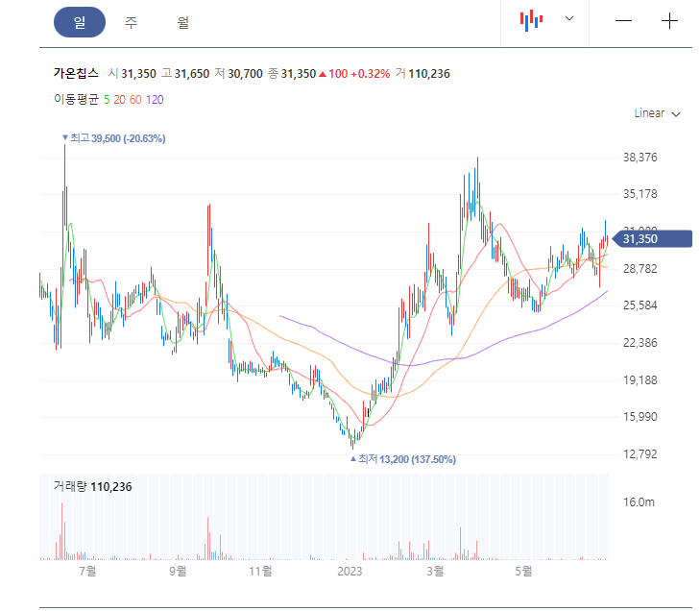Toggle the 120-day moving average
Viewport: 700px width, 611px height.
pyautogui.click(x=155, y=100)
